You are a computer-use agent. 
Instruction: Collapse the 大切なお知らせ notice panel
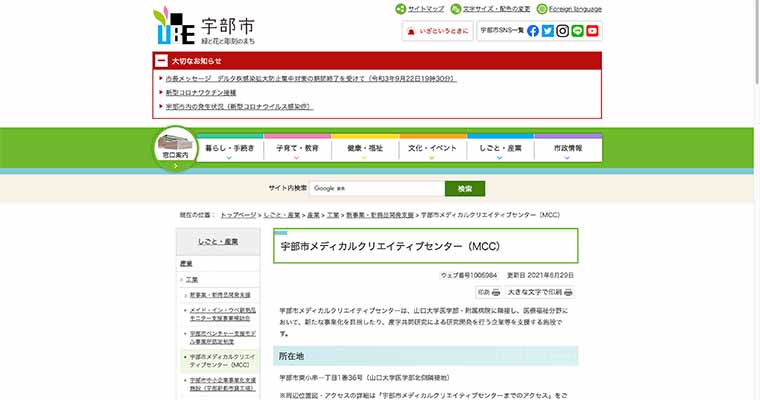tap(162, 61)
